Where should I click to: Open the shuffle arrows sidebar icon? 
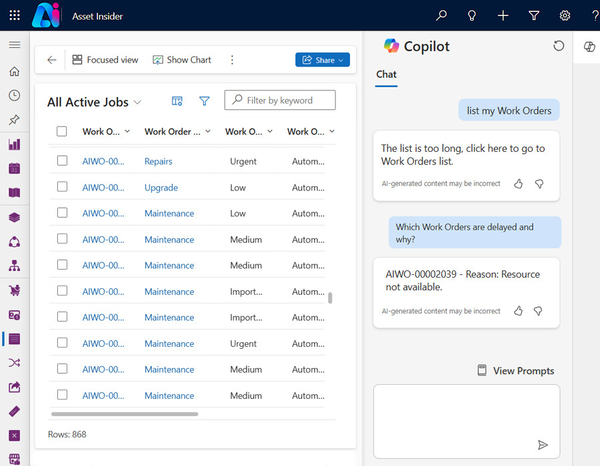[x=15, y=363]
